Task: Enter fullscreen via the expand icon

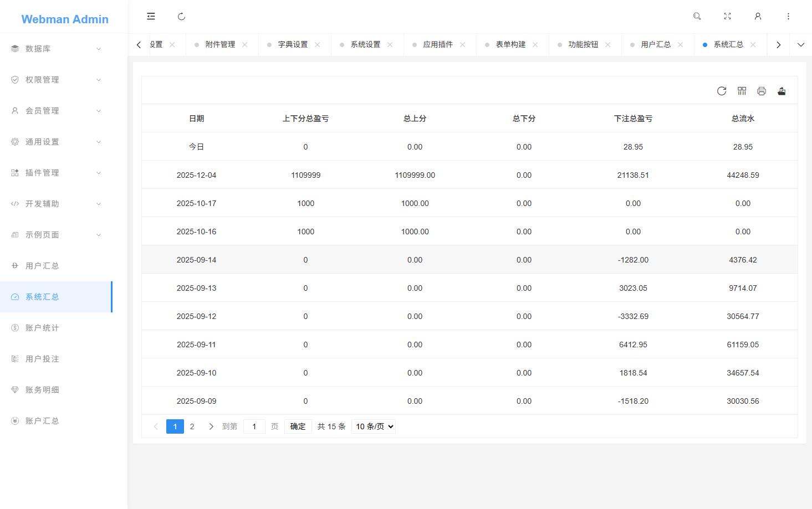Action: [727, 16]
